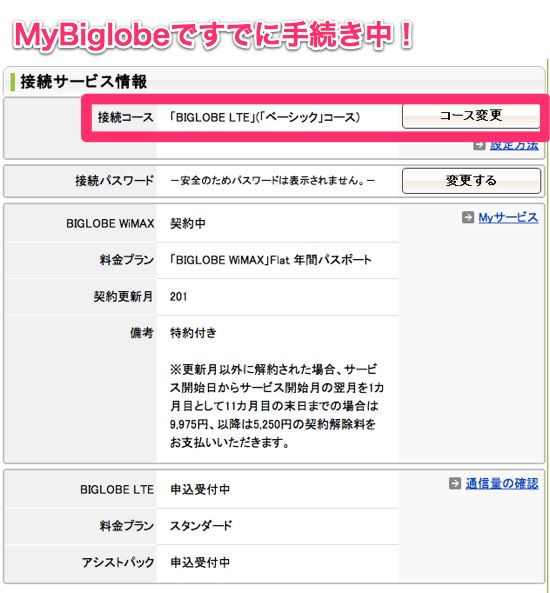Image resolution: width=550 pixels, height=593 pixels.
Task: Open the Myサービス link
Action: (x=508, y=218)
